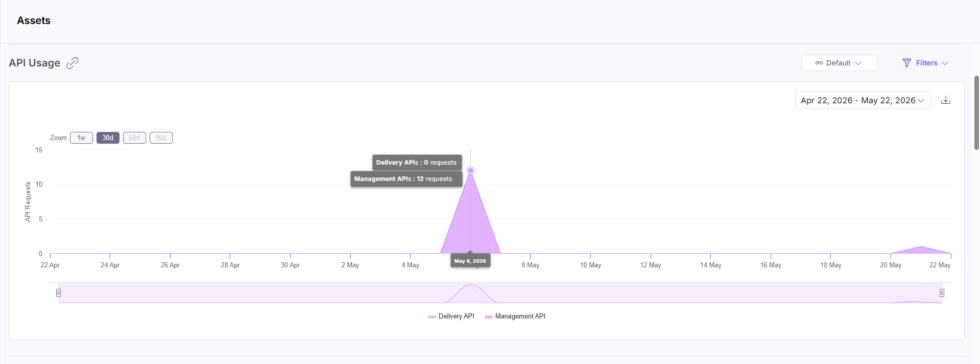Select the 60d zoom option
Image resolution: width=980 pixels, height=364 pixels.
134,138
